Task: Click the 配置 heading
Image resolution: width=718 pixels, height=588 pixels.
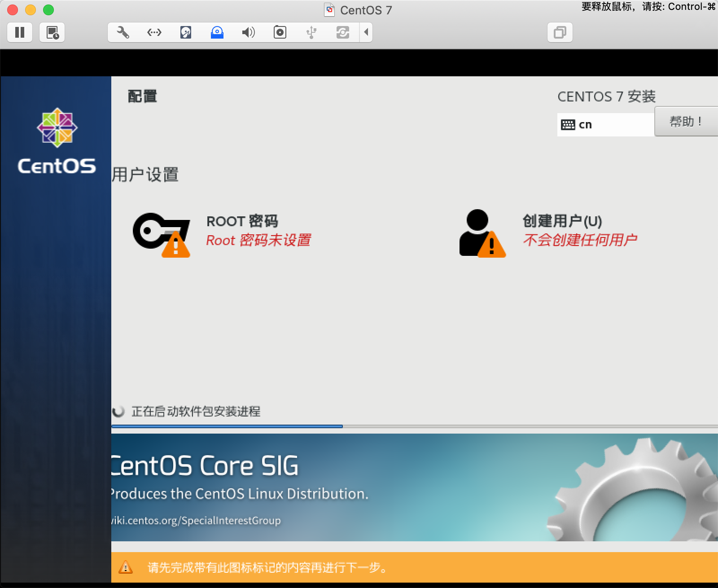Action: (x=142, y=96)
